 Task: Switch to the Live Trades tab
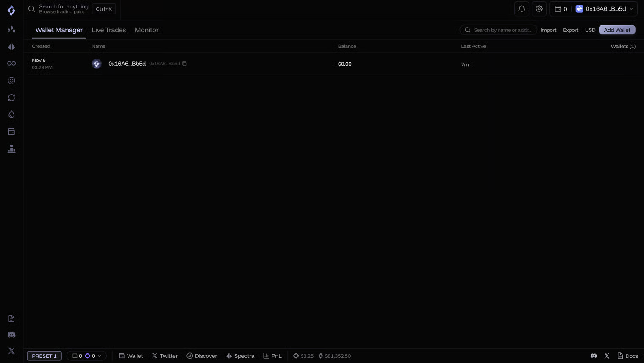click(109, 30)
